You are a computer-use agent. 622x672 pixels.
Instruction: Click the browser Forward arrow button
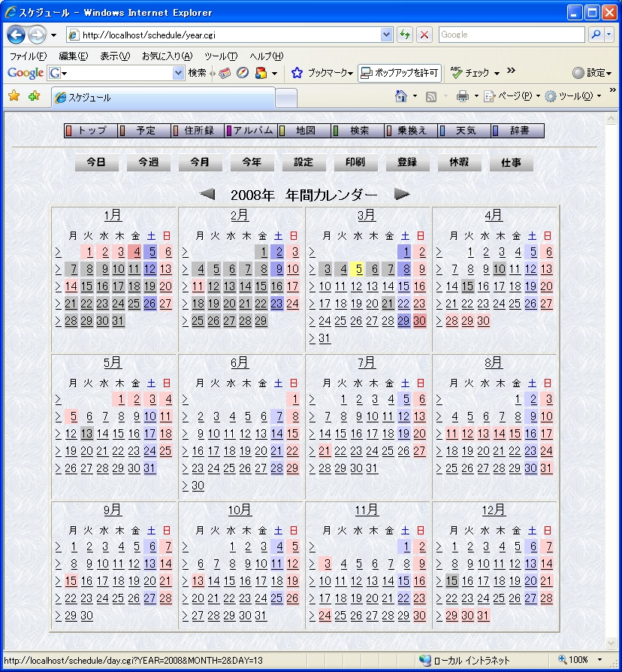(x=38, y=35)
